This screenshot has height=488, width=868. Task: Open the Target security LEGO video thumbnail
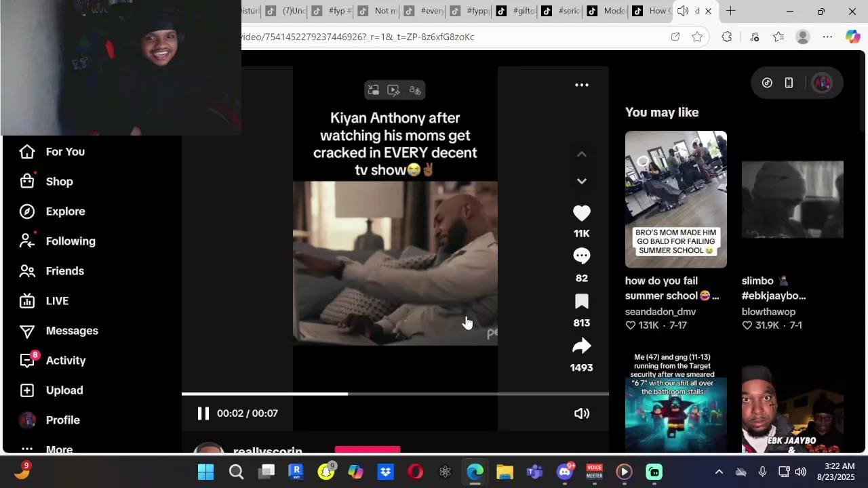pos(675,401)
